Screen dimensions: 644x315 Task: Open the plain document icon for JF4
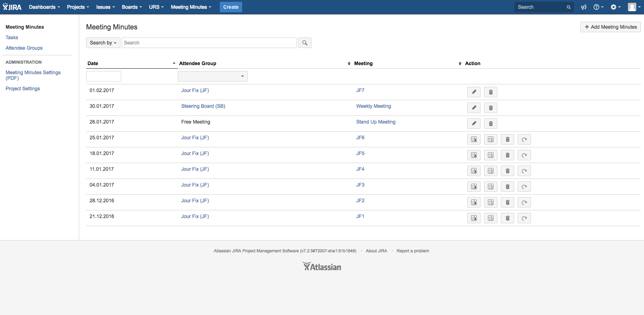491,171
